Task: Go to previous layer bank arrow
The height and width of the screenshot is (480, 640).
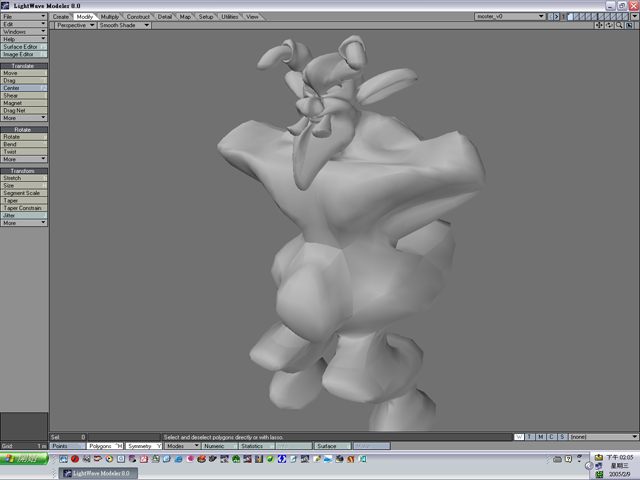Action: [x=551, y=16]
